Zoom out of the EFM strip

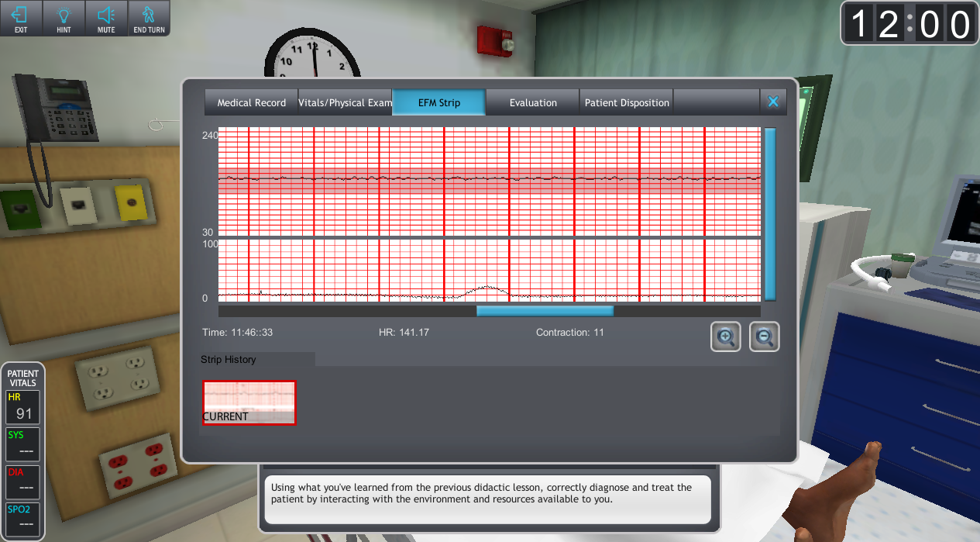[764, 337]
